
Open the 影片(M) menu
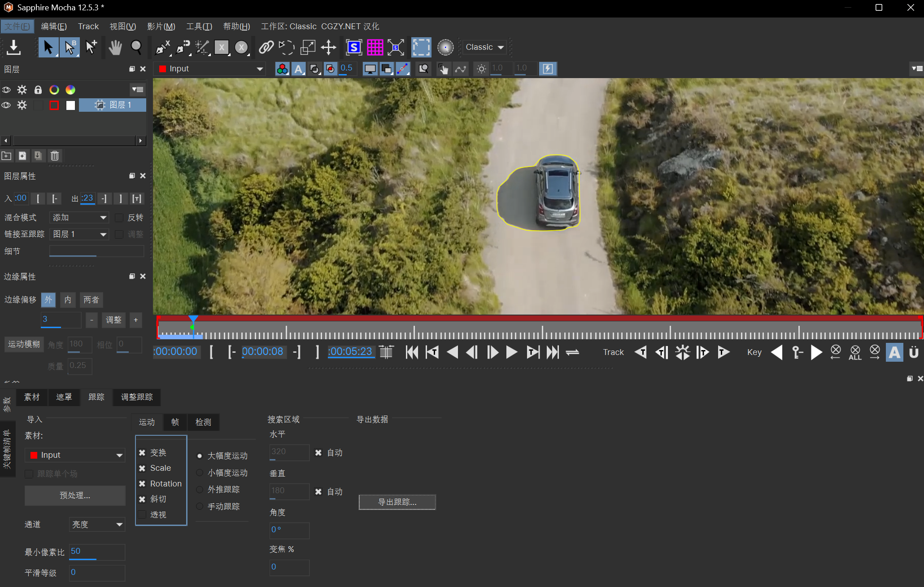[x=161, y=26]
